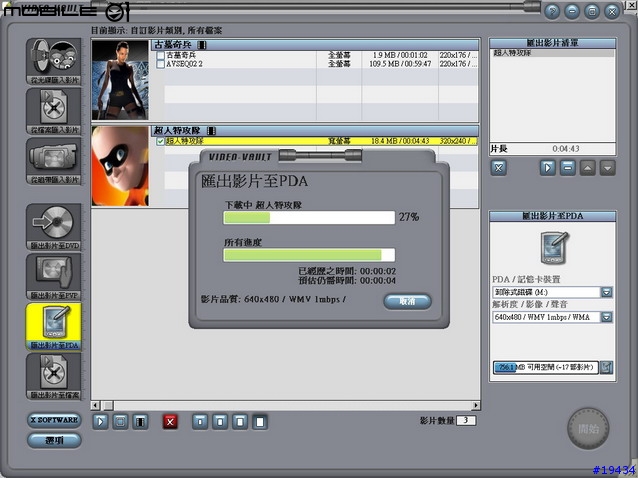Open the 640x480 / WMV 1mbps / WMA dropdown
Screen dimensions: 638x478
click(x=606, y=317)
